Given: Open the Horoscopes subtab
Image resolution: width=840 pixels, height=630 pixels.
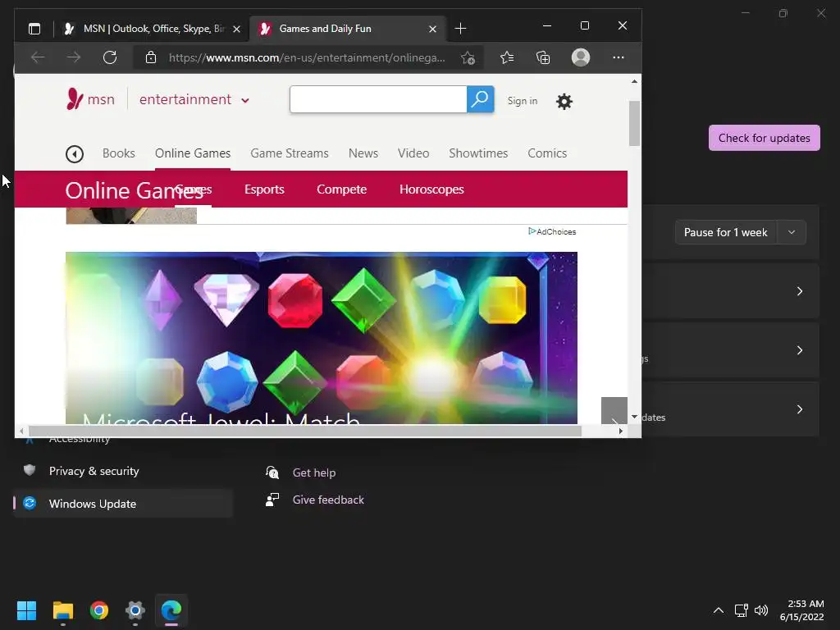Looking at the screenshot, I should [431, 189].
